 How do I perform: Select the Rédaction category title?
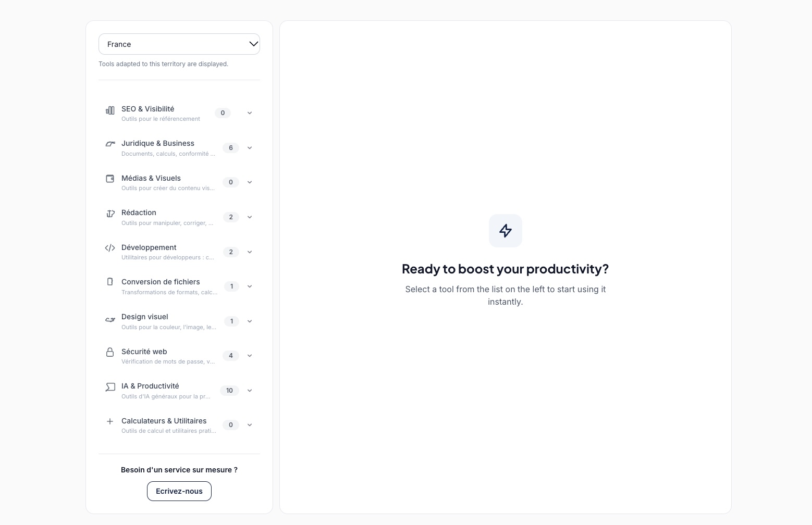click(x=139, y=213)
